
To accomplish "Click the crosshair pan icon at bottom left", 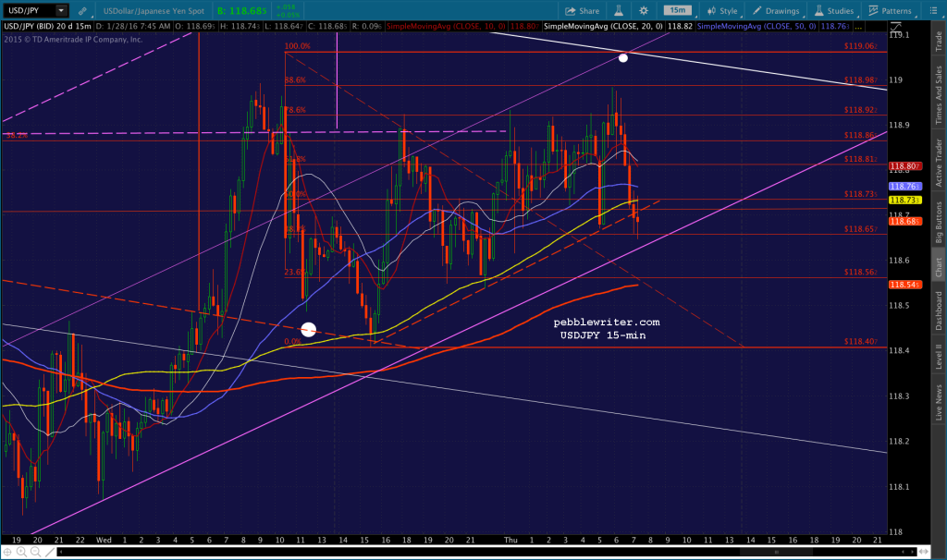I will [x=7, y=552].
